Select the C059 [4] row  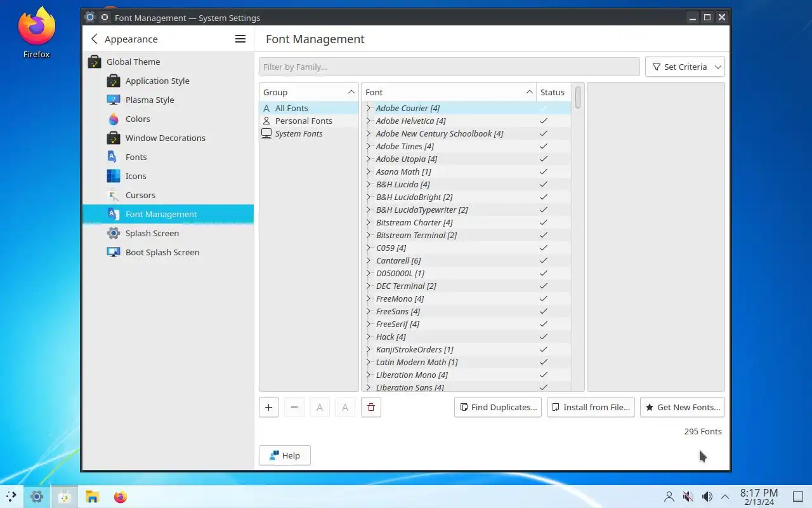click(466, 248)
